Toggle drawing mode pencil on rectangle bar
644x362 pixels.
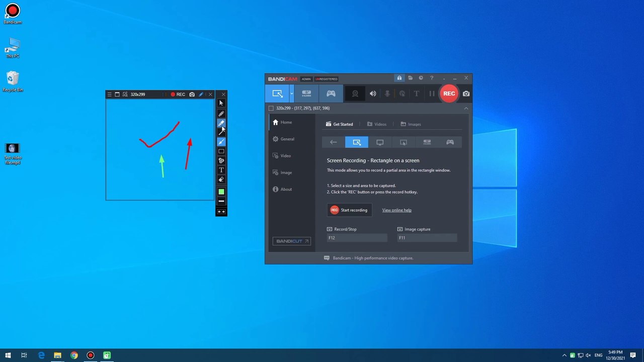coord(201,95)
